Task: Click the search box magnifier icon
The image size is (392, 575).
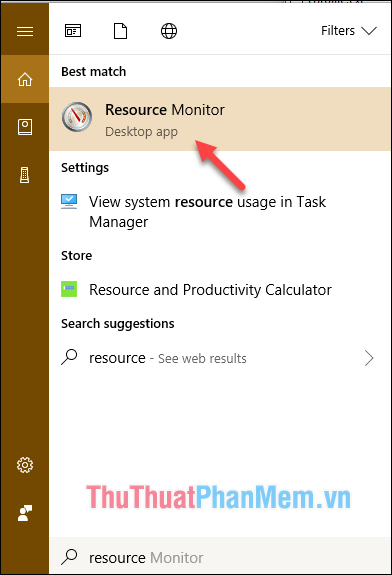Action: pos(69,556)
